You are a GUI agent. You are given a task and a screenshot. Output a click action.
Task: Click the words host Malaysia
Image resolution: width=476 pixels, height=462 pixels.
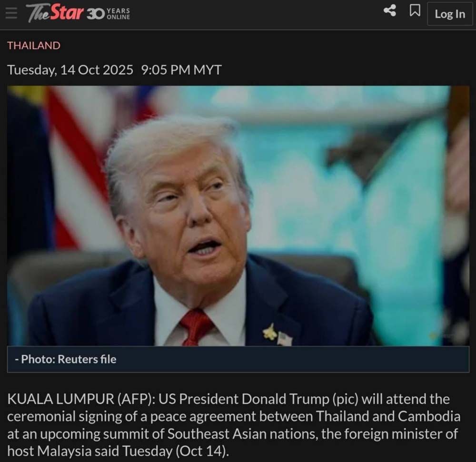tap(50, 451)
